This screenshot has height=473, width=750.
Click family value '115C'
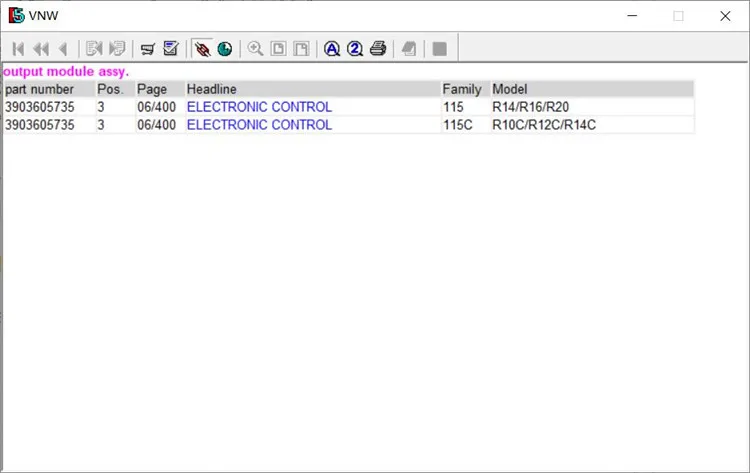point(458,125)
